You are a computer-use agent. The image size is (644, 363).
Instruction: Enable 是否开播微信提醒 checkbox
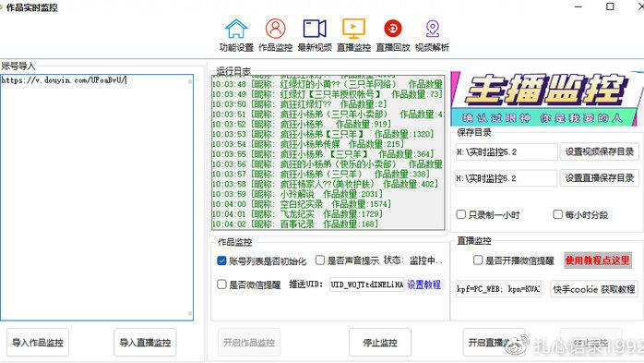tap(478, 260)
